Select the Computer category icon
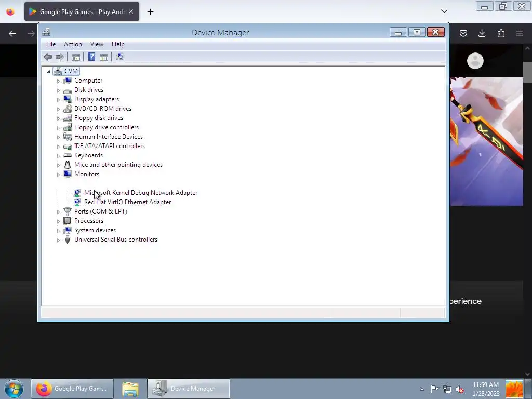Image resolution: width=532 pixels, height=399 pixels. point(68,81)
